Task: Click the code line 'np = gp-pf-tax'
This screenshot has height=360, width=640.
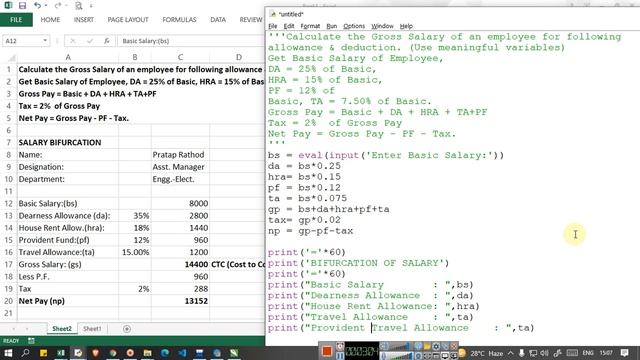Action: (310, 231)
